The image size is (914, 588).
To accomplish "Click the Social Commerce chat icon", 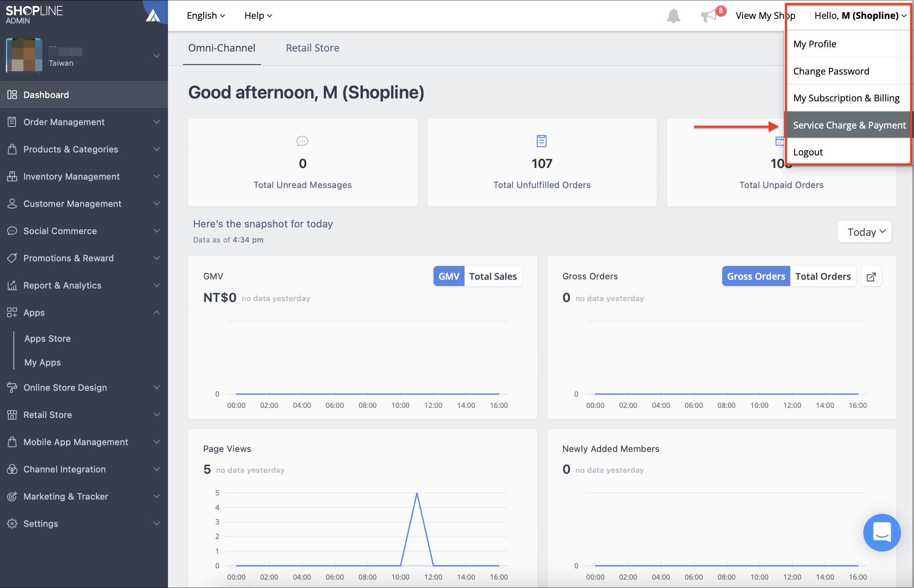I will pos(12,231).
